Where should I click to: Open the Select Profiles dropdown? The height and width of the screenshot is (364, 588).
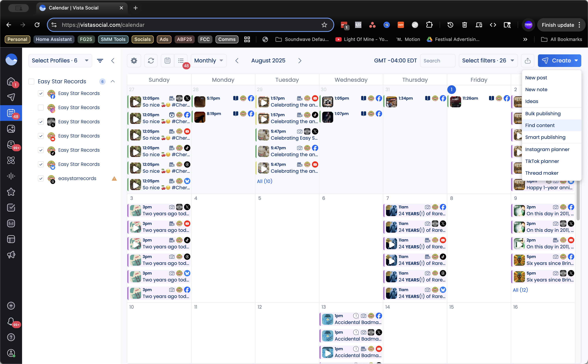pyautogui.click(x=60, y=61)
